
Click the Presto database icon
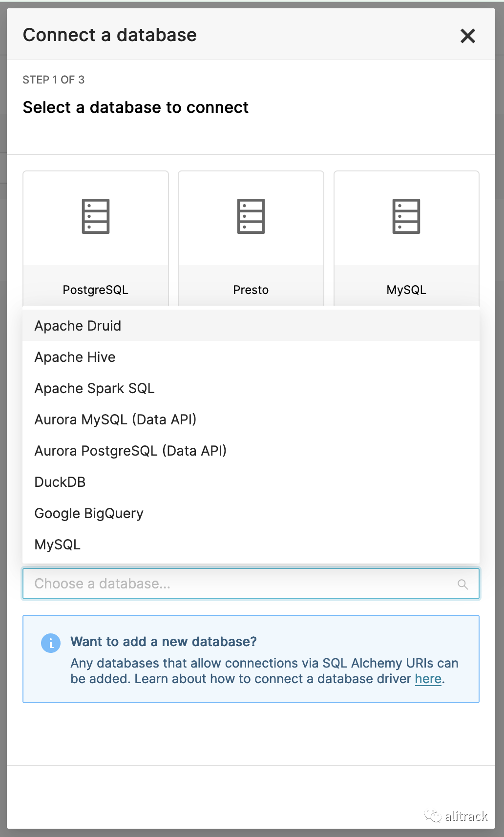pyautogui.click(x=251, y=216)
